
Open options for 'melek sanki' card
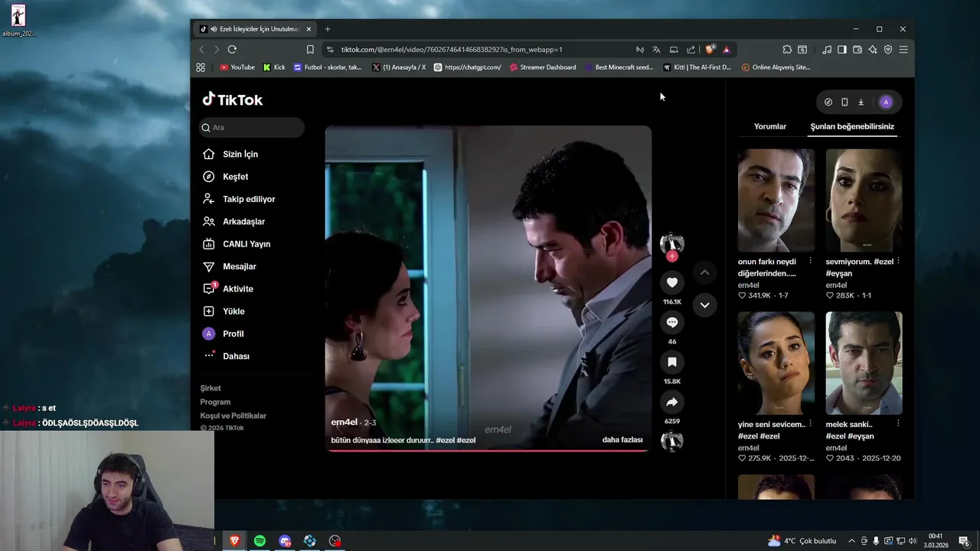pos(898,424)
